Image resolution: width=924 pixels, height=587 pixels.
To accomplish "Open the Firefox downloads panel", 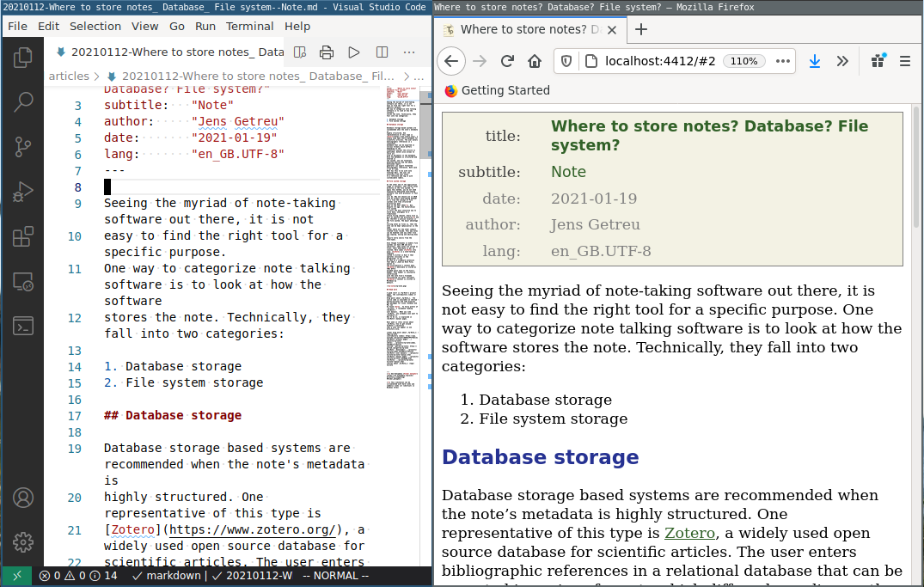I will pos(814,61).
